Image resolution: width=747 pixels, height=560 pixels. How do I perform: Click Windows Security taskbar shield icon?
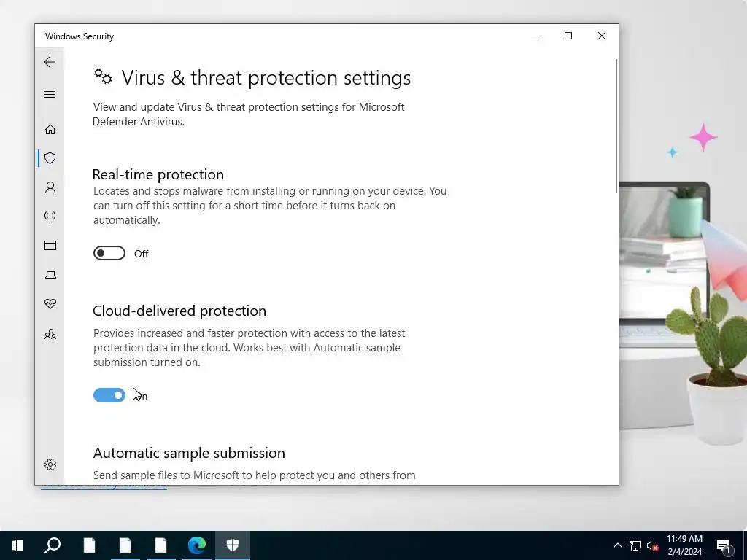(233, 545)
